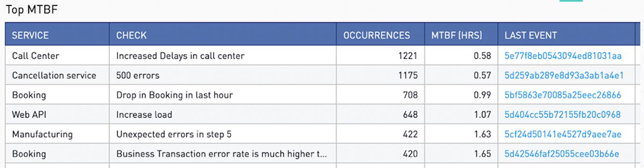Sort table by LAST EVENT column header
Viewport: 644px width, 168px height.
coord(531,35)
